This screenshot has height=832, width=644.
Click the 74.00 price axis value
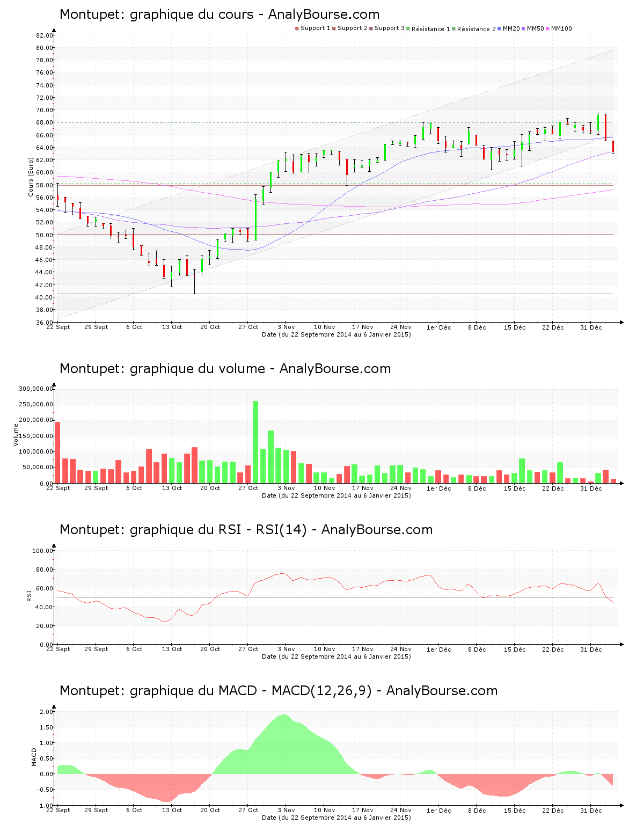(45, 85)
